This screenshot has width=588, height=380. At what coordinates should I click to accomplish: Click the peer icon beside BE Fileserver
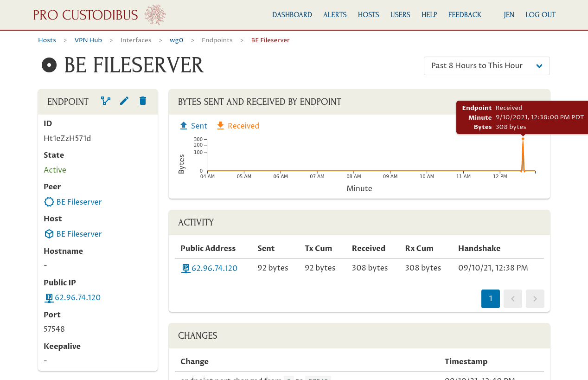click(49, 202)
